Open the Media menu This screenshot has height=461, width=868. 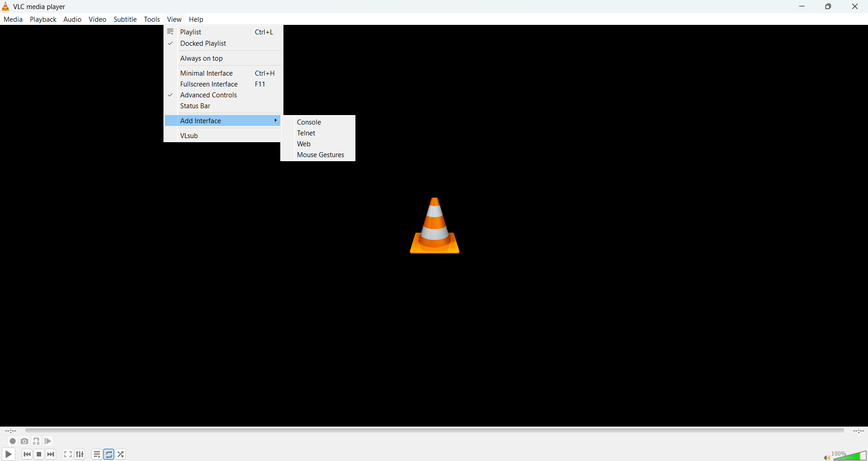point(13,19)
